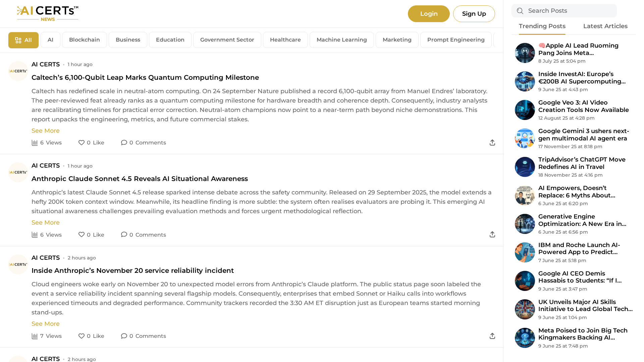Click the AI CERTs News logo

48,14
